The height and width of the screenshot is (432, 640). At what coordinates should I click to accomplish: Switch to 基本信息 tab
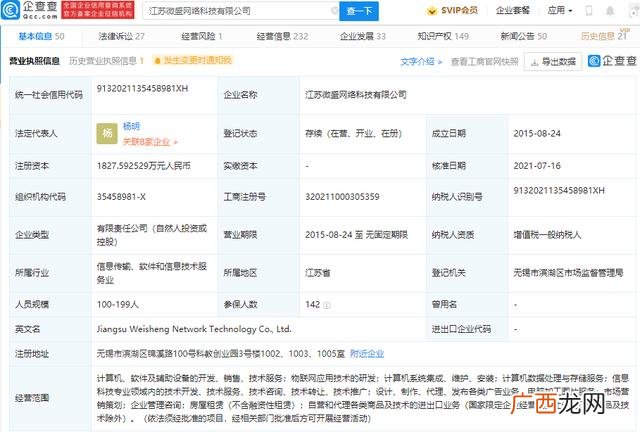coord(41,36)
